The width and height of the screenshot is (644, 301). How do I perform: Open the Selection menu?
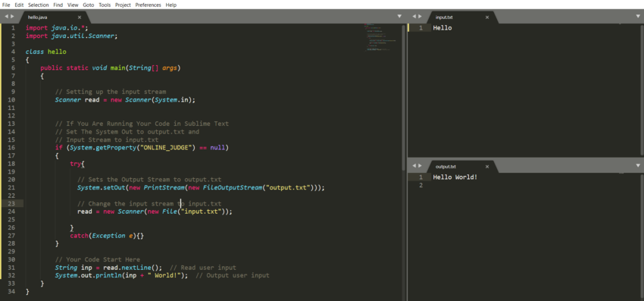click(x=38, y=5)
